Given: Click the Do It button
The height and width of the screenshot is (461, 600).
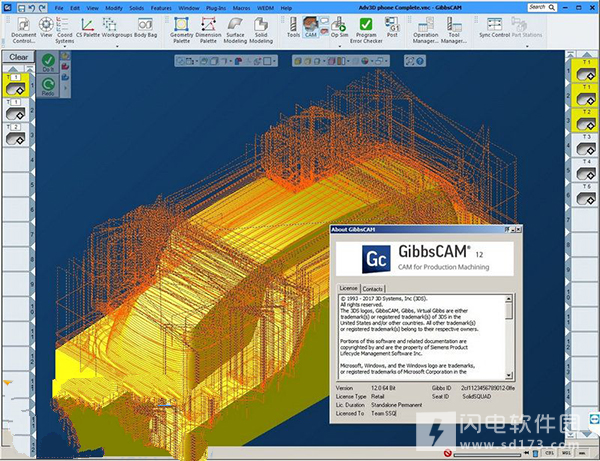Looking at the screenshot, I should click(x=48, y=63).
